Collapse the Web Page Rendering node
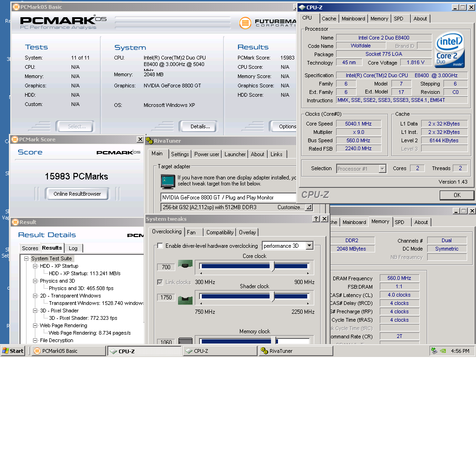The width and height of the screenshot is (476, 476). pyautogui.click(x=35, y=325)
